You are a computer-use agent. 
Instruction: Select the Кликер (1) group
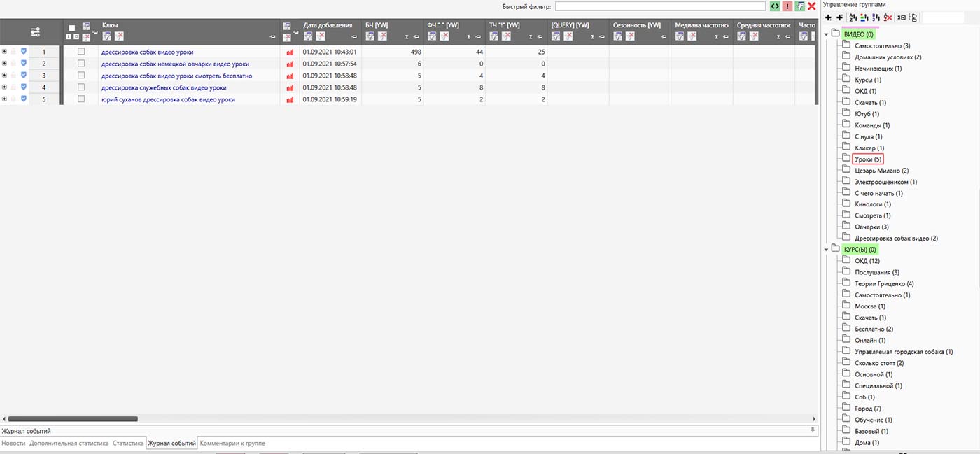tap(869, 148)
